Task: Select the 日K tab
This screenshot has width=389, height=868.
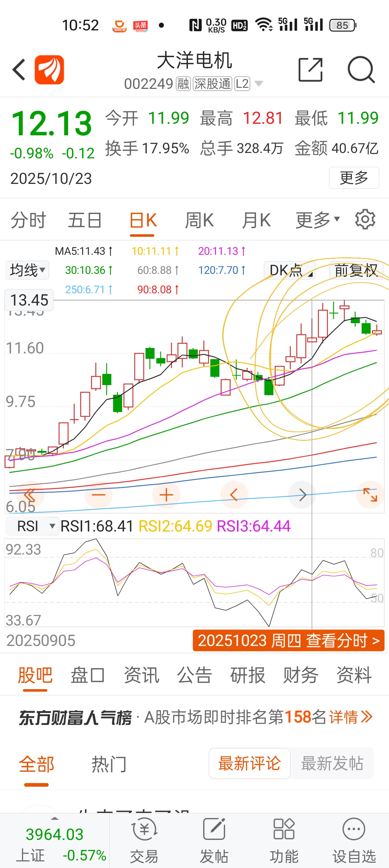Action: pos(143,220)
